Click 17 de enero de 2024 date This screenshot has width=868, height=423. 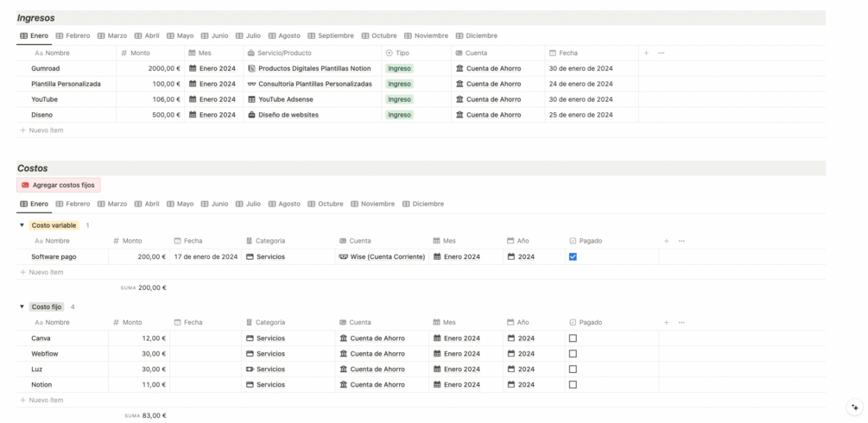[x=206, y=257]
